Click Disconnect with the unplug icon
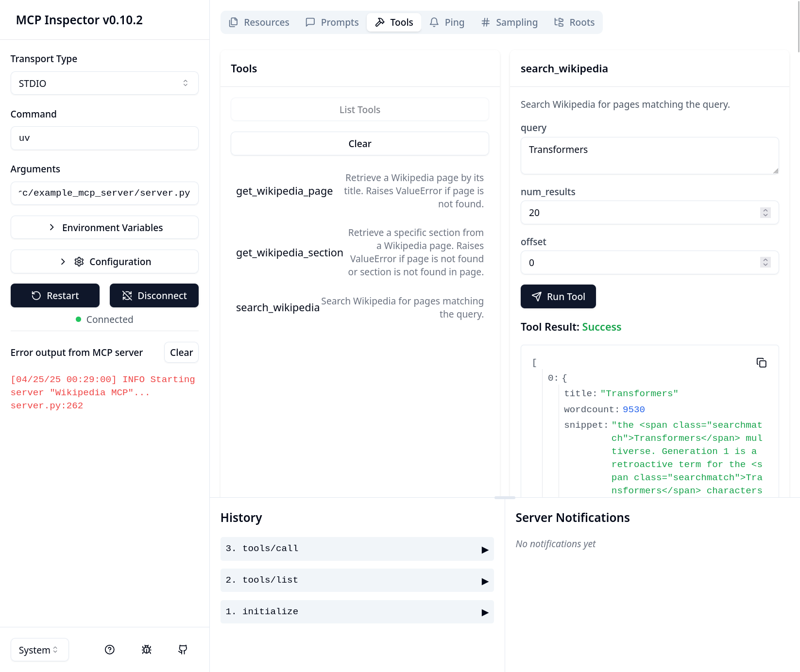Image resolution: width=800 pixels, height=672 pixels. click(154, 296)
